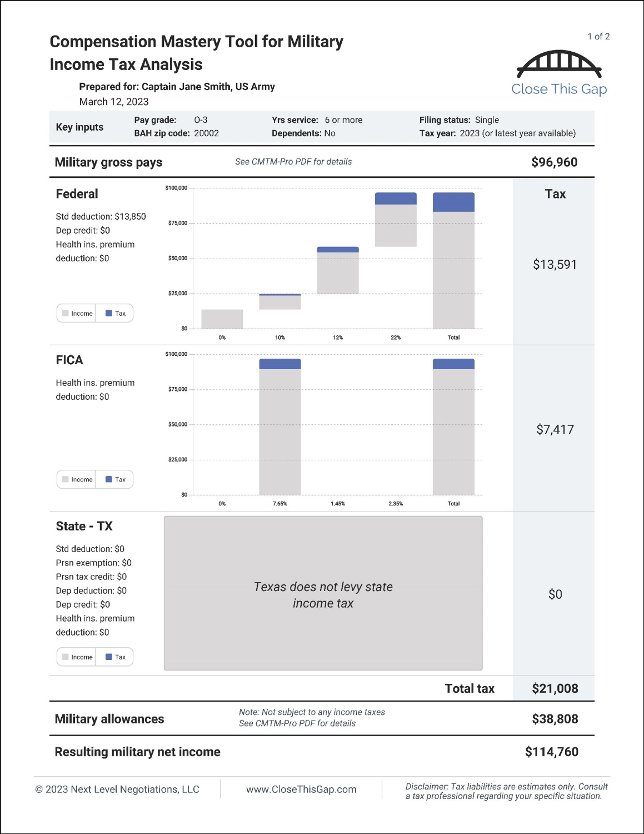Open the www.CloseThisGap.com link in the footer

point(301,789)
